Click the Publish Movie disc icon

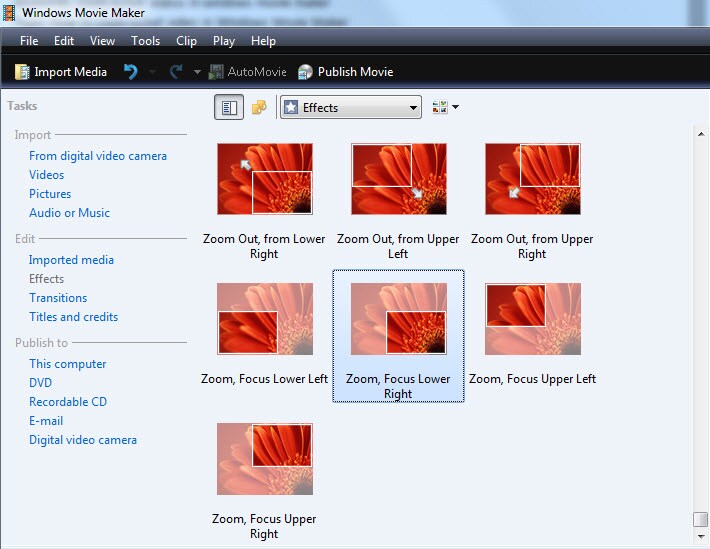[305, 72]
